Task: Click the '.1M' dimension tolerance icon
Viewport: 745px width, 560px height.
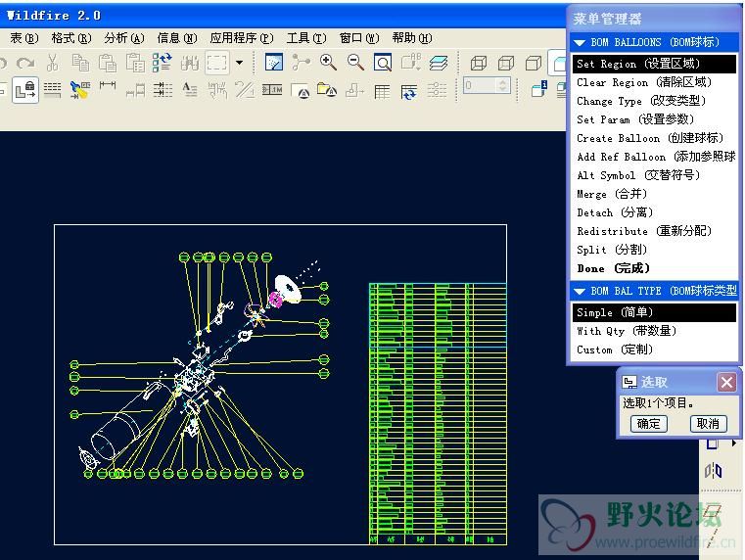Action: tap(272, 89)
